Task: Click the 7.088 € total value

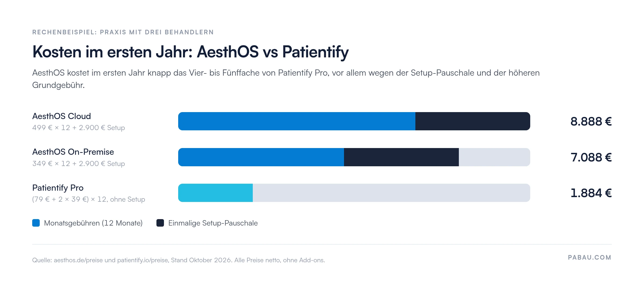Action: 591,157
